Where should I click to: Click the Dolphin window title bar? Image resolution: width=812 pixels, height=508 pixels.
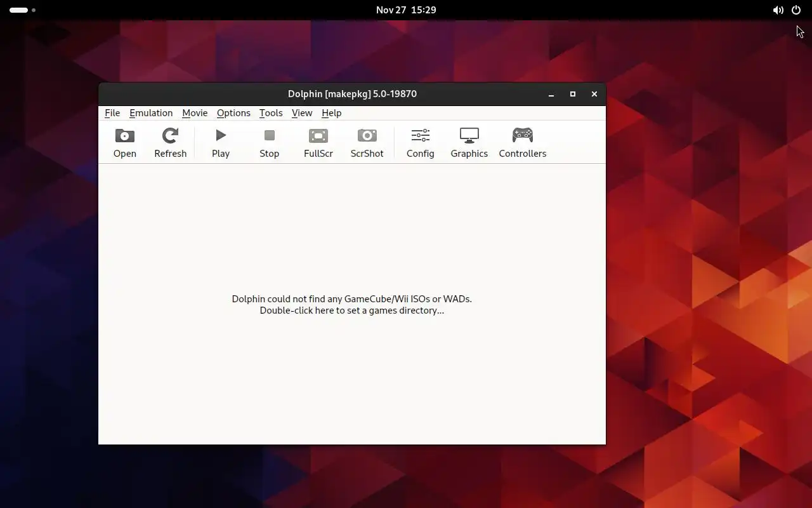coord(352,94)
